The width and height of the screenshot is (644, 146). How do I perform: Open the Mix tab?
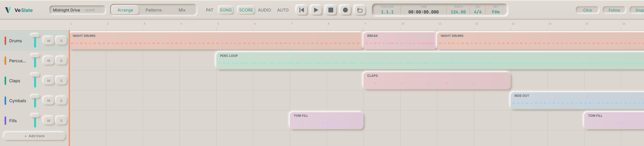pyautogui.click(x=182, y=10)
